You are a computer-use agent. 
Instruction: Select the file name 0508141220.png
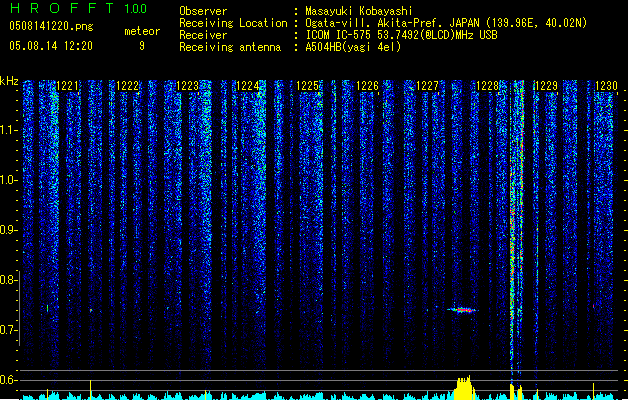[51, 26]
